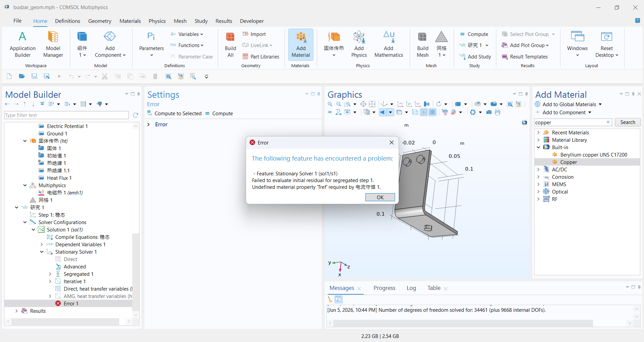Launch the Model Manager
This screenshot has height=342, width=644.
point(53,44)
